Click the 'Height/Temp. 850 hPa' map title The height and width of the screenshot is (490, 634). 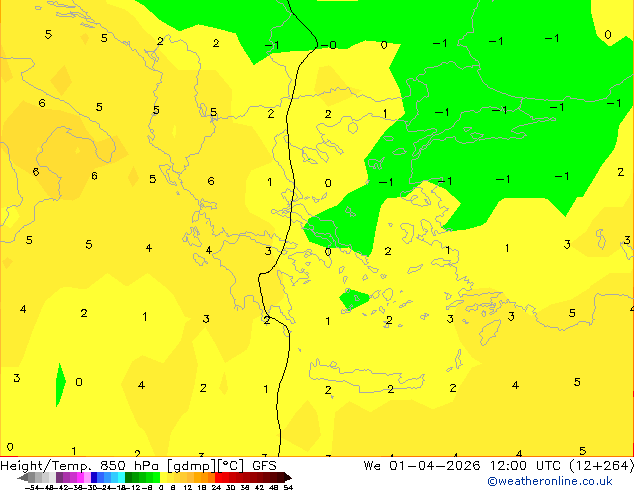[79, 466]
